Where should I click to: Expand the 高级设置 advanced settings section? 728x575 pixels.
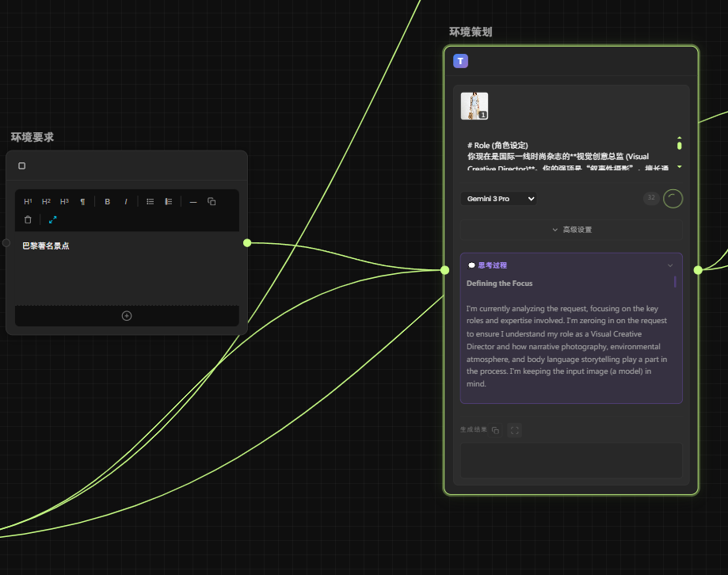pyautogui.click(x=571, y=230)
